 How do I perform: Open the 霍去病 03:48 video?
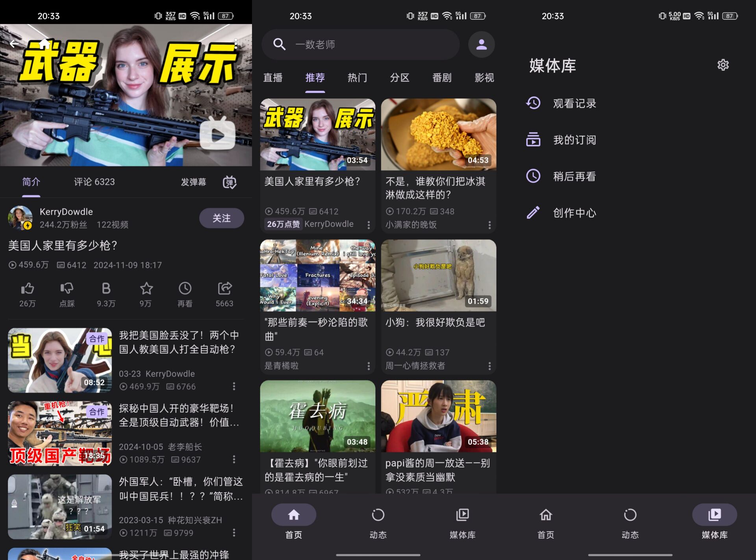point(318,416)
